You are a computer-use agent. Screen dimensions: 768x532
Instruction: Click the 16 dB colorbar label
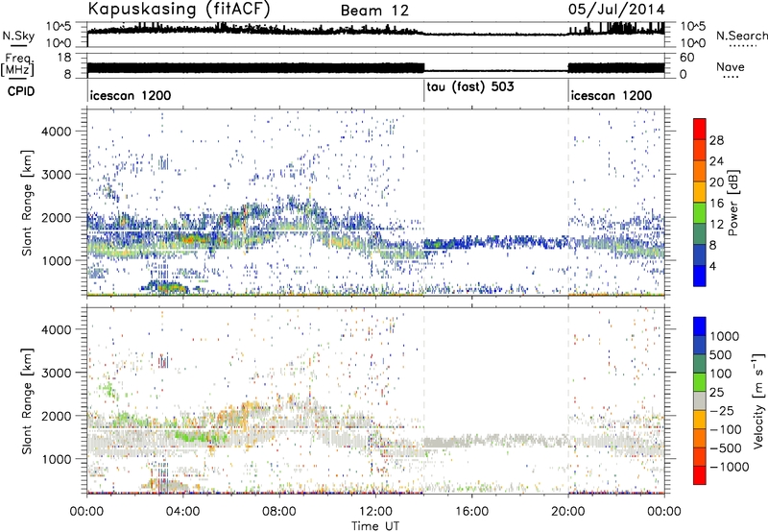click(716, 204)
